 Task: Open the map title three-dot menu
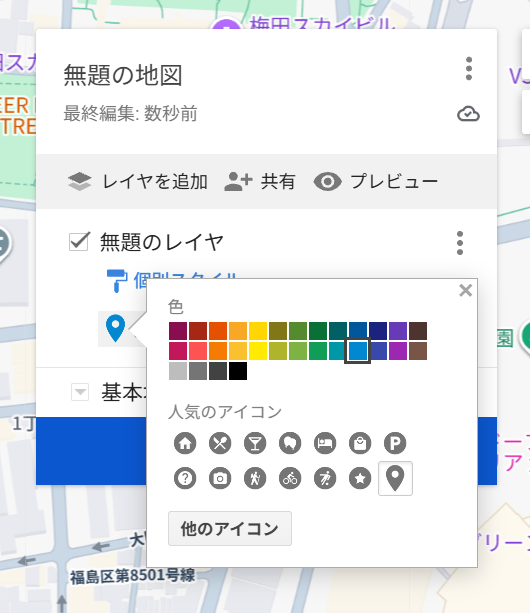tap(469, 69)
